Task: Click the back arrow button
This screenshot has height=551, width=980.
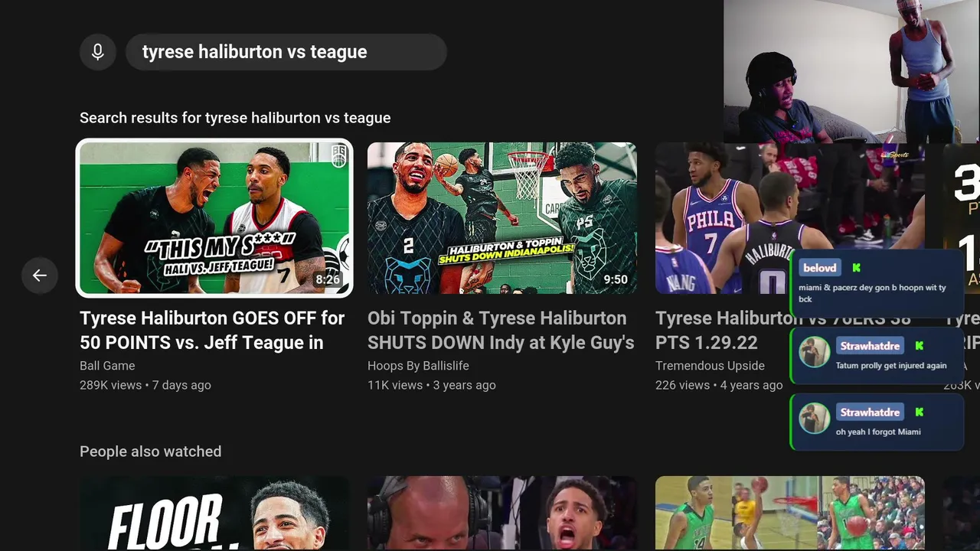Action: [40, 275]
